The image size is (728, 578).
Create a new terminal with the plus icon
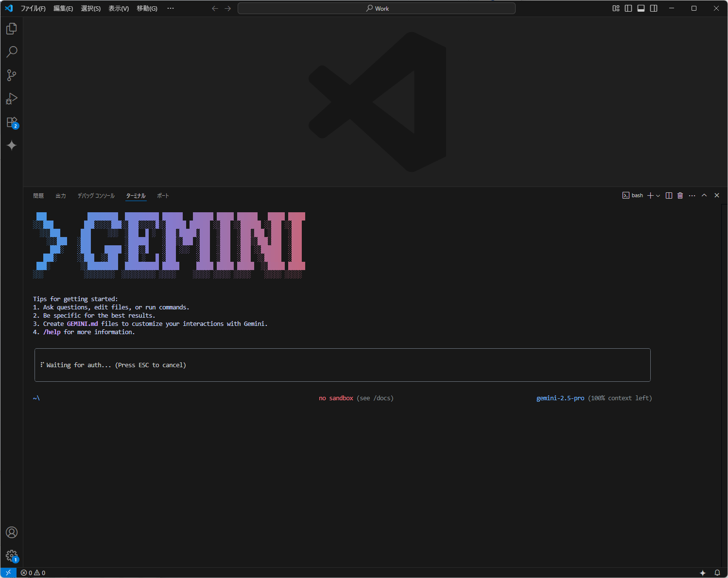[x=650, y=195]
